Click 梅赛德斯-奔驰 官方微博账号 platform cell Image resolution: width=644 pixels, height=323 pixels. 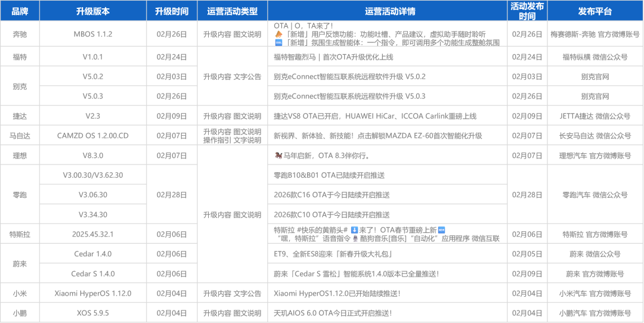595,33
